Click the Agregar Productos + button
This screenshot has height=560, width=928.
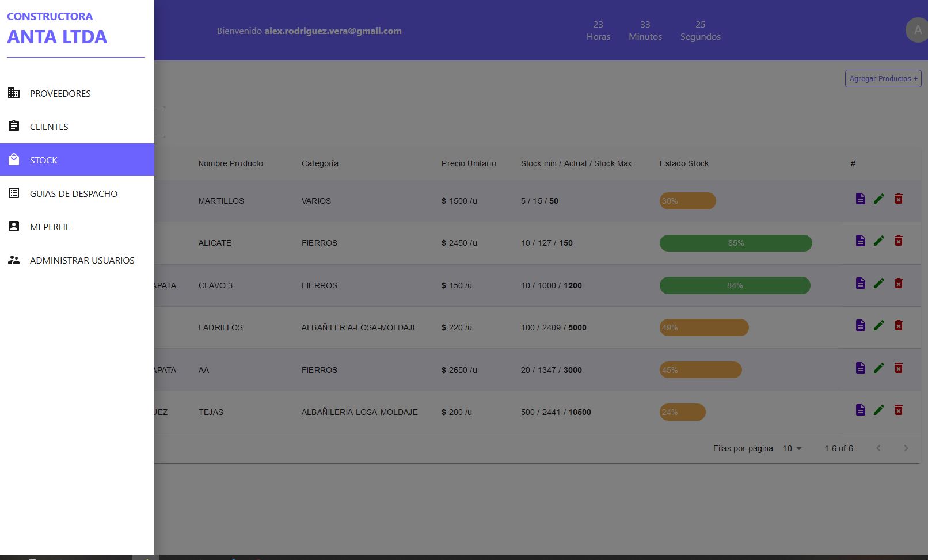[x=883, y=79]
